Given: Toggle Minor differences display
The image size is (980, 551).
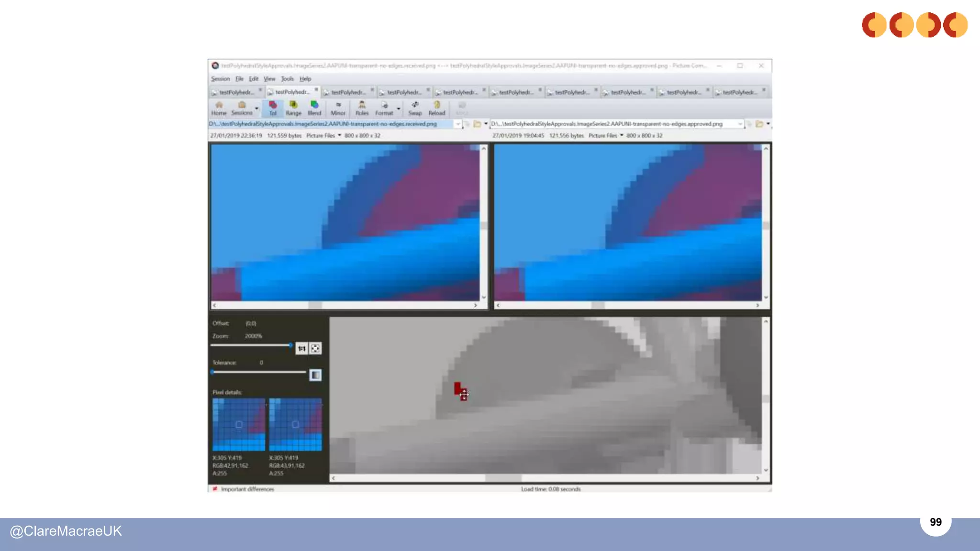Looking at the screenshot, I should pos(338,108).
